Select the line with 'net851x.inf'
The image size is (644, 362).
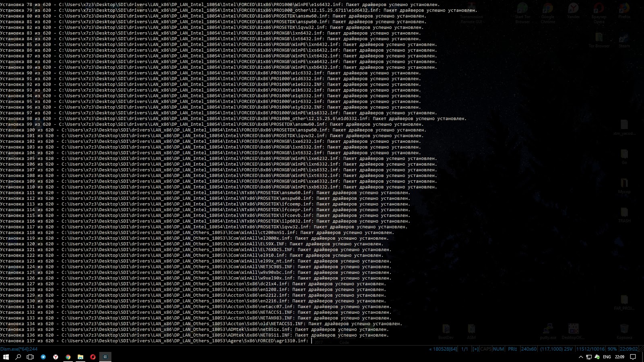tap(194, 329)
